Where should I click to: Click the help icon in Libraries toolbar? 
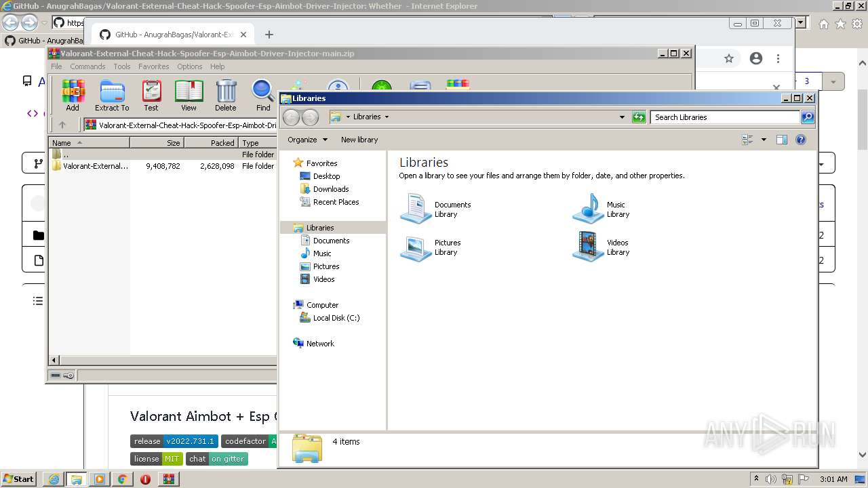pyautogui.click(x=801, y=140)
